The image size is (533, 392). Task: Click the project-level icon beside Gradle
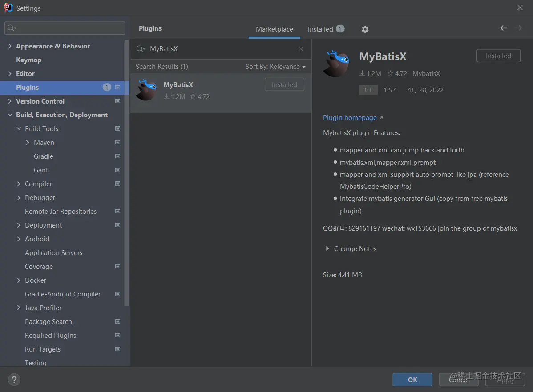[117, 156]
